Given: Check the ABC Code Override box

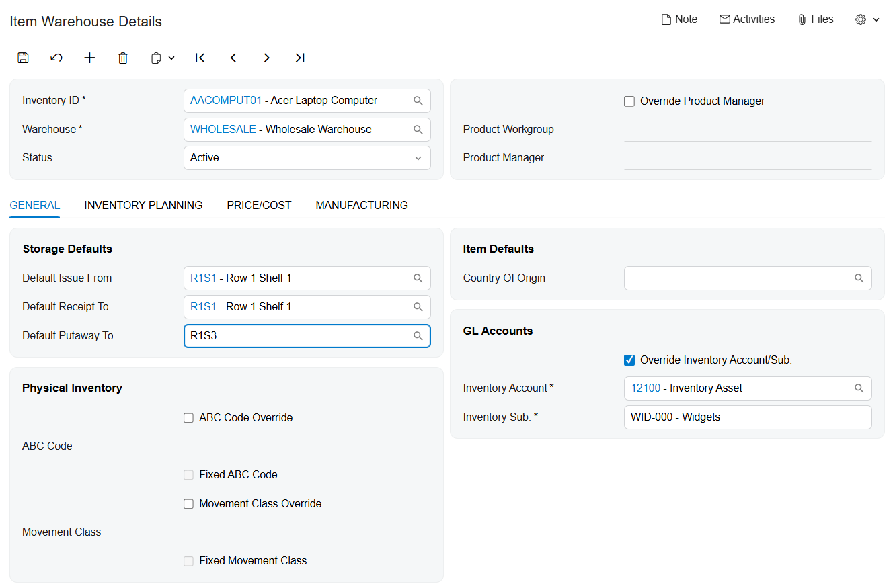Looking at the screenshot, I should pyautogui.click(x=188, y=417).
